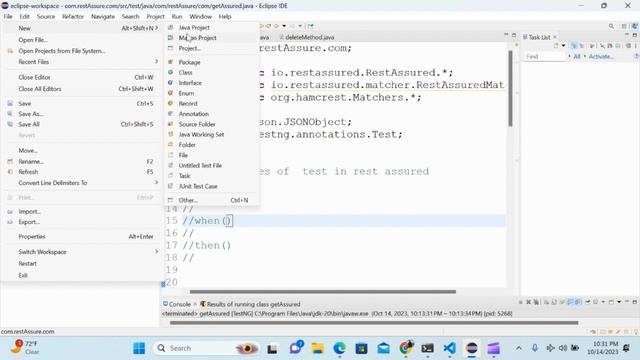Image resolution: width=640 pixels, height=360 pixels.
Task: Create a new Class
Action: 185,72
